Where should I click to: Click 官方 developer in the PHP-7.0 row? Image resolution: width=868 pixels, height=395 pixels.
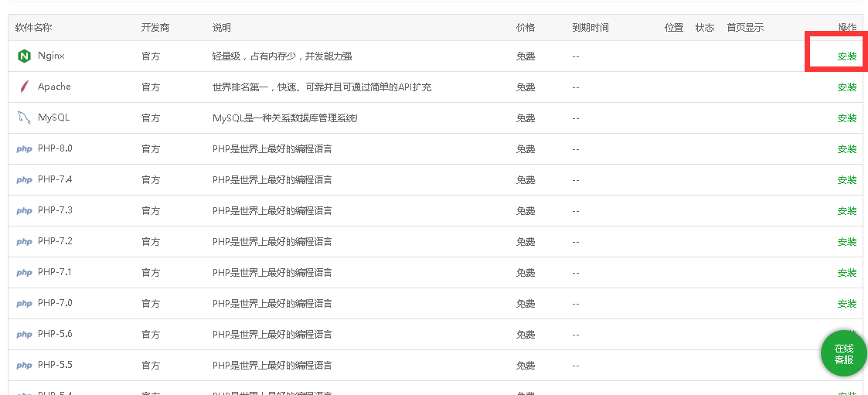coord(151,304)
